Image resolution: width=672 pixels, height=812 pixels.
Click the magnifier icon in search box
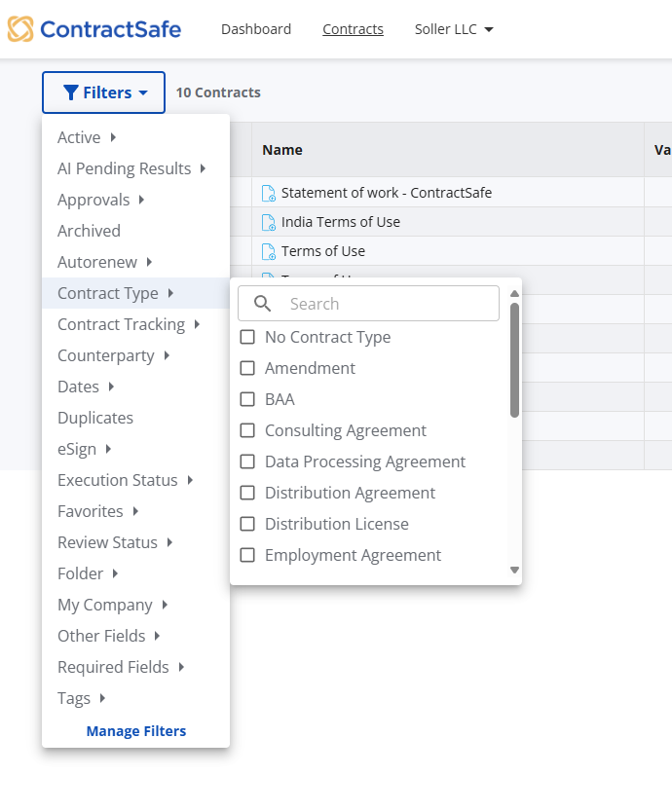coord(262,304)
